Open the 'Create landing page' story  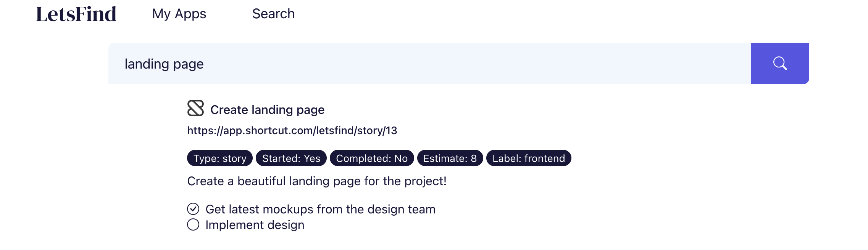[x=267, y=109]
